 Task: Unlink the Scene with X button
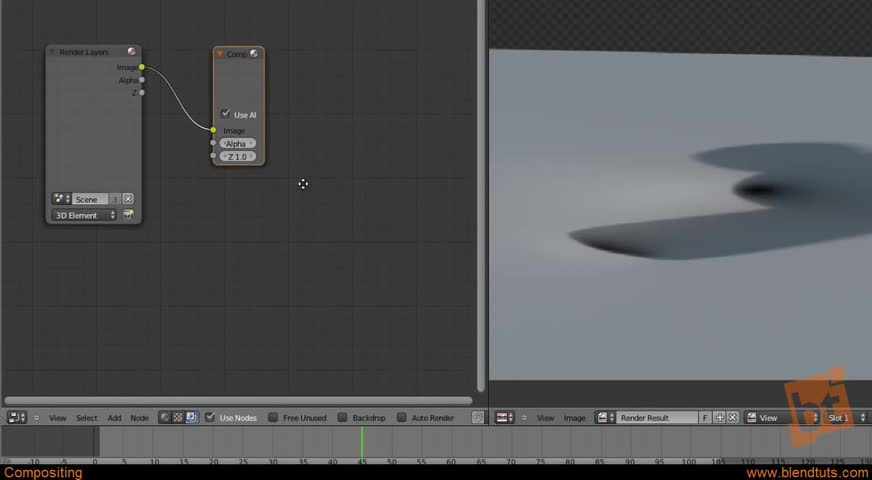tap(128, 199)
